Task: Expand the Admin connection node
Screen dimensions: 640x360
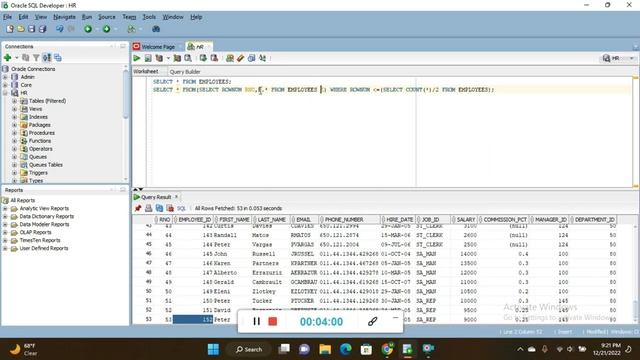Action: [x=5, y=77]
